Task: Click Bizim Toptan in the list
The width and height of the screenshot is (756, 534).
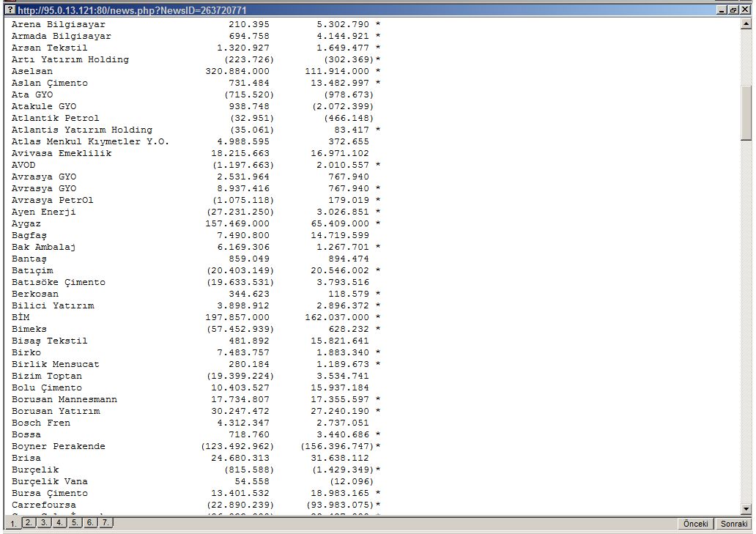Action: tap(47, 376)
